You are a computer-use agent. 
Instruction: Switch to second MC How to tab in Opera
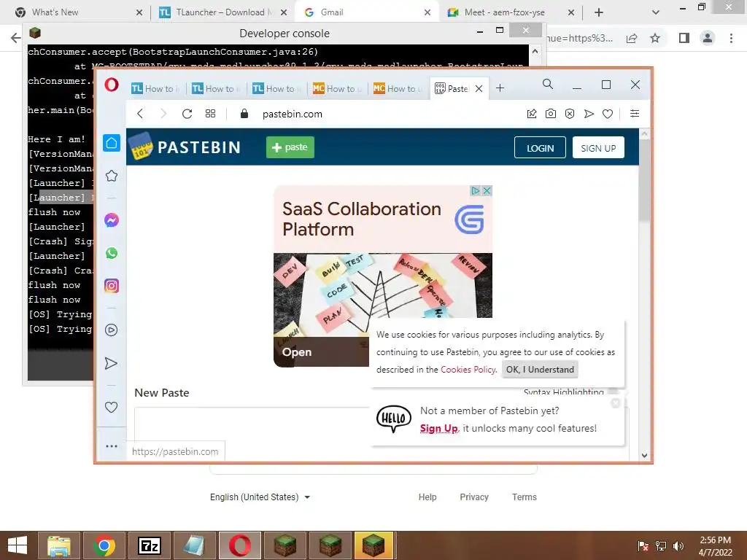click(x=398, y=88)
